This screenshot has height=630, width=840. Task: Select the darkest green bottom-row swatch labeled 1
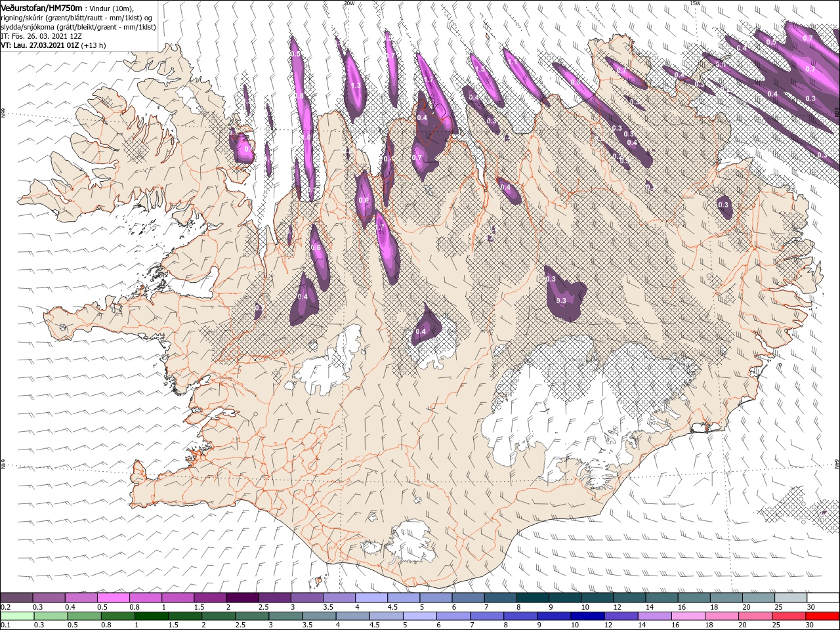tap(151, 616)
